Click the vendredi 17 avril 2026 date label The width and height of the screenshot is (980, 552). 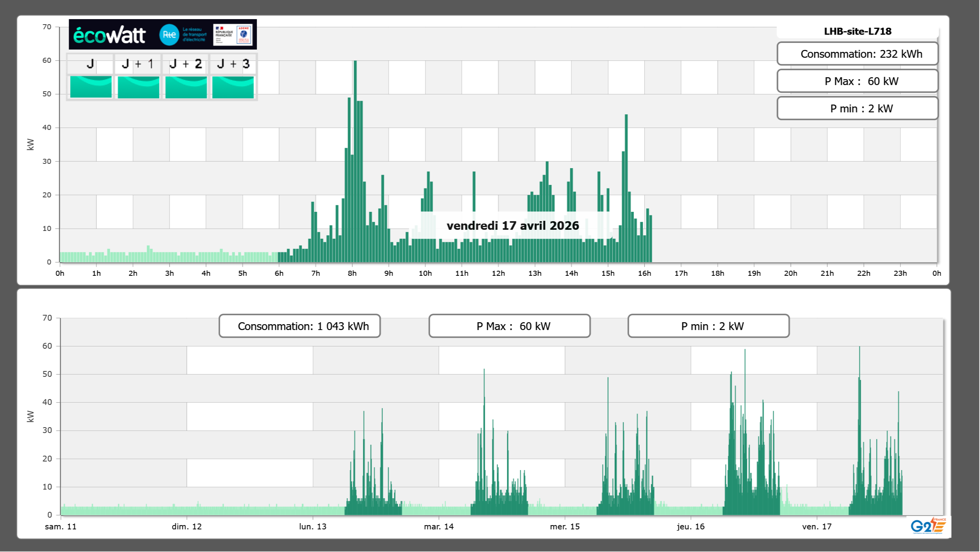pyautogui.click(x=512, y=225)
